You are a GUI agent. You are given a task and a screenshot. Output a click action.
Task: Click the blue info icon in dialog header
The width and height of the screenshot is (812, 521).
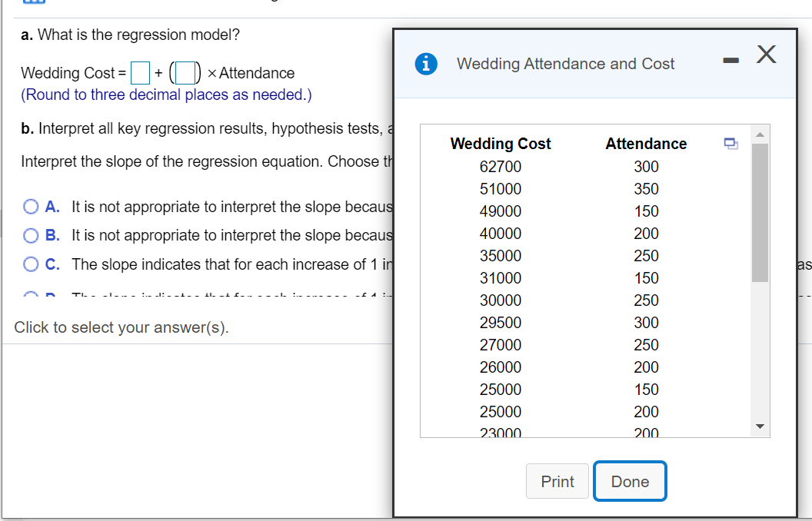tap(426, 64)
